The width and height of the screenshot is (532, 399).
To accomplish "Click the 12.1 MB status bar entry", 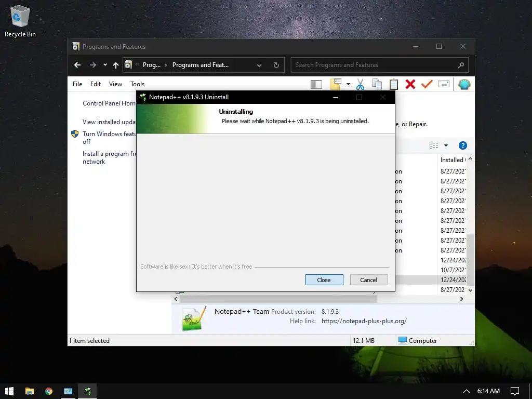I will 364,341.
